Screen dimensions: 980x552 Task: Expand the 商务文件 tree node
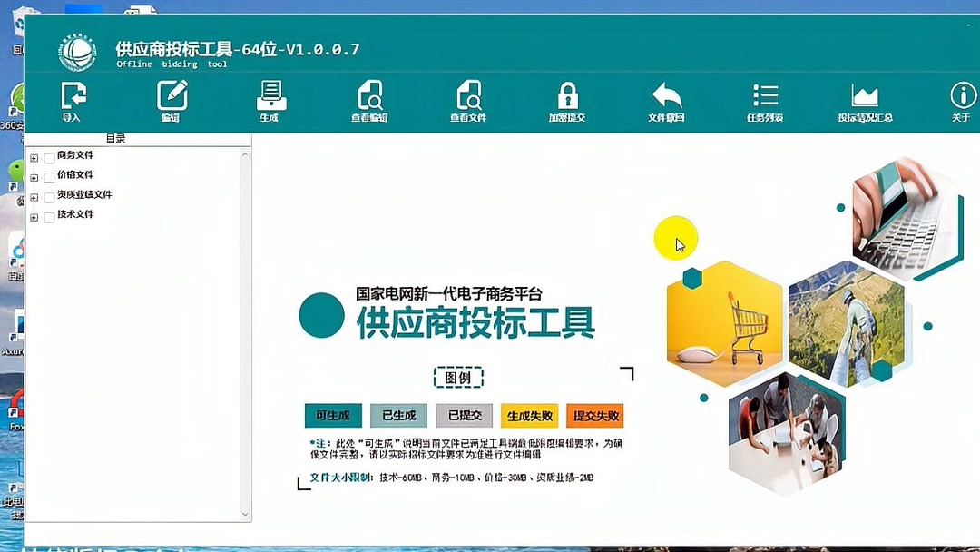tap(34, 155)
